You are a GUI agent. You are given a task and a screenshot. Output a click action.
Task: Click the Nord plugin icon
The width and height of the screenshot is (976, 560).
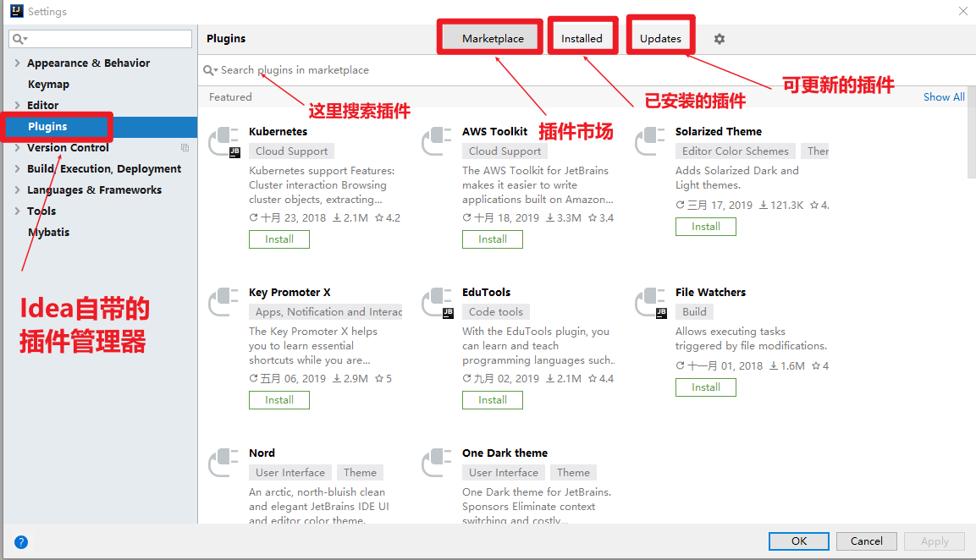click(224, 463)
